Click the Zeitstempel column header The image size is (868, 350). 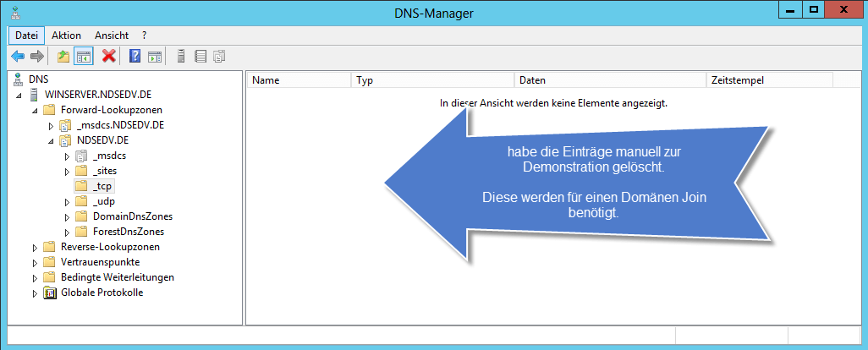pos(768,80)
